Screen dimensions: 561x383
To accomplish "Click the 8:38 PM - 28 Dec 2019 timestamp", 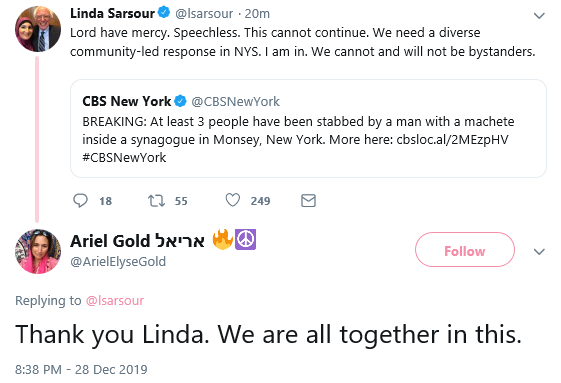I will (81, 369).
